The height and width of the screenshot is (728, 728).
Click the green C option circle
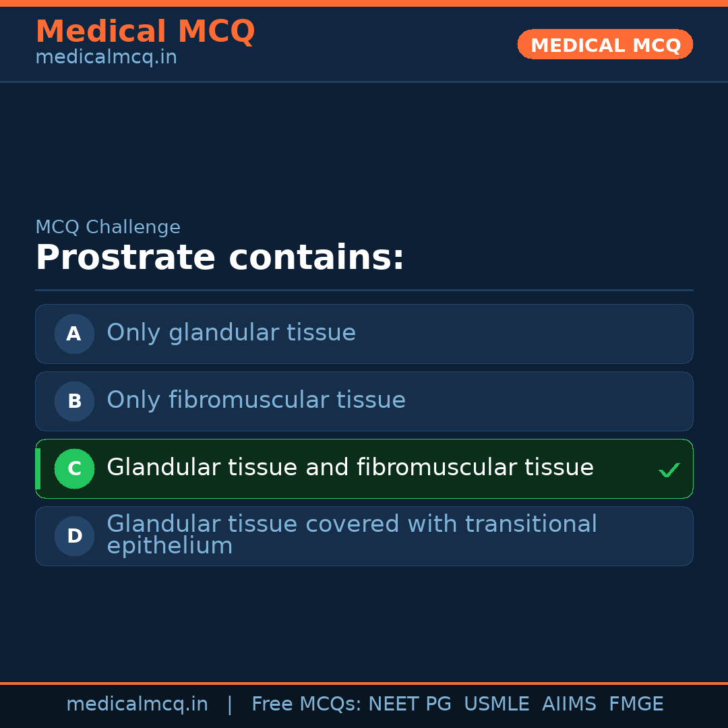[74, 468]
